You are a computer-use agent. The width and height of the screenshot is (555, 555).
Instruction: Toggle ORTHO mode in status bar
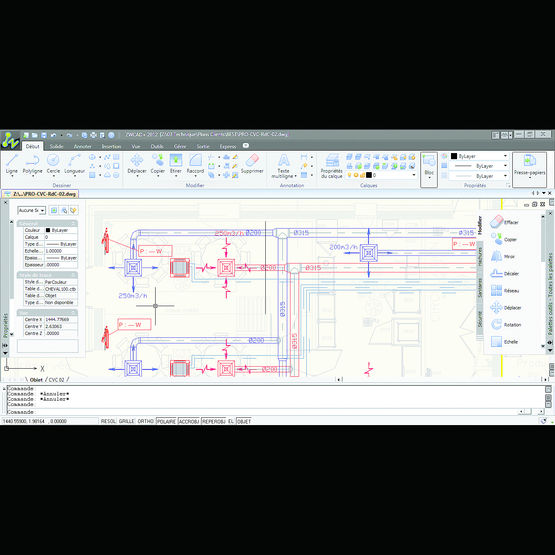click(x=145, y=421)
